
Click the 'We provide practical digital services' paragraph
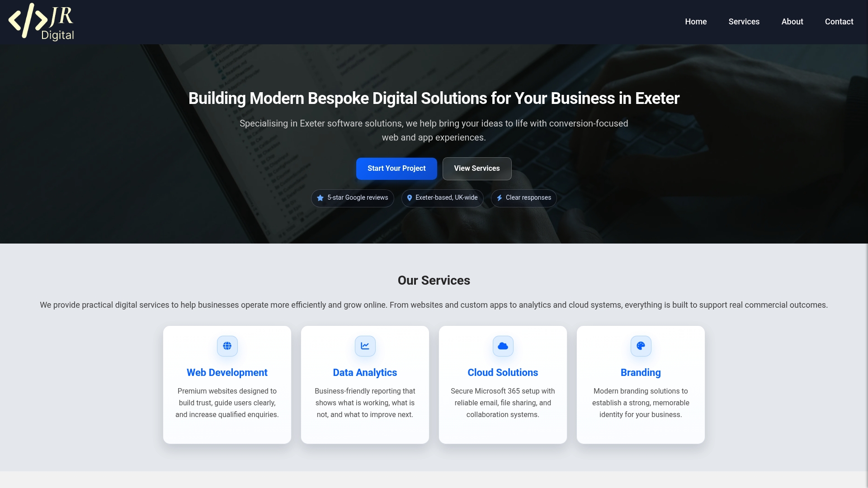434,305
